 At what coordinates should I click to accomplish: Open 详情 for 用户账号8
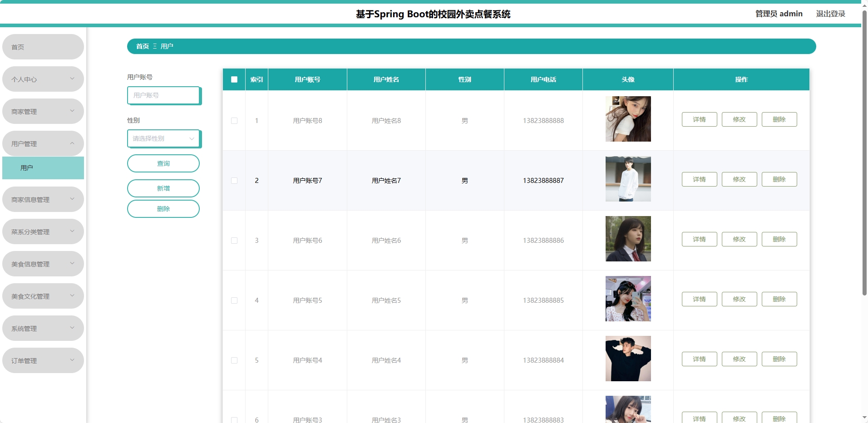click(700, 119)
